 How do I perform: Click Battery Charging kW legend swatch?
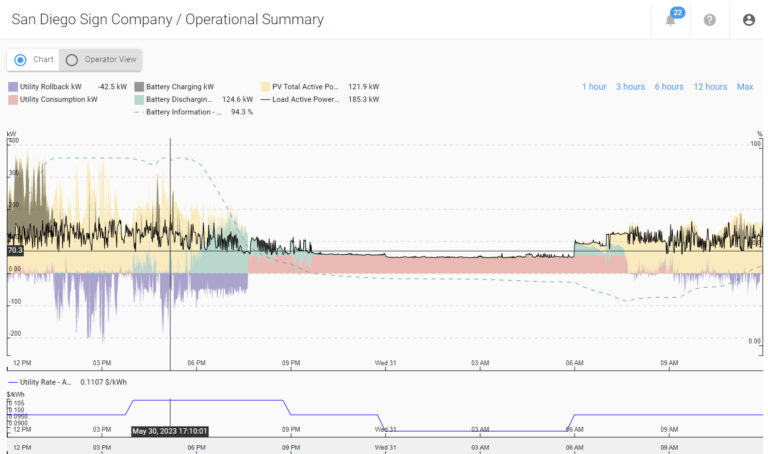pos(139,87)
